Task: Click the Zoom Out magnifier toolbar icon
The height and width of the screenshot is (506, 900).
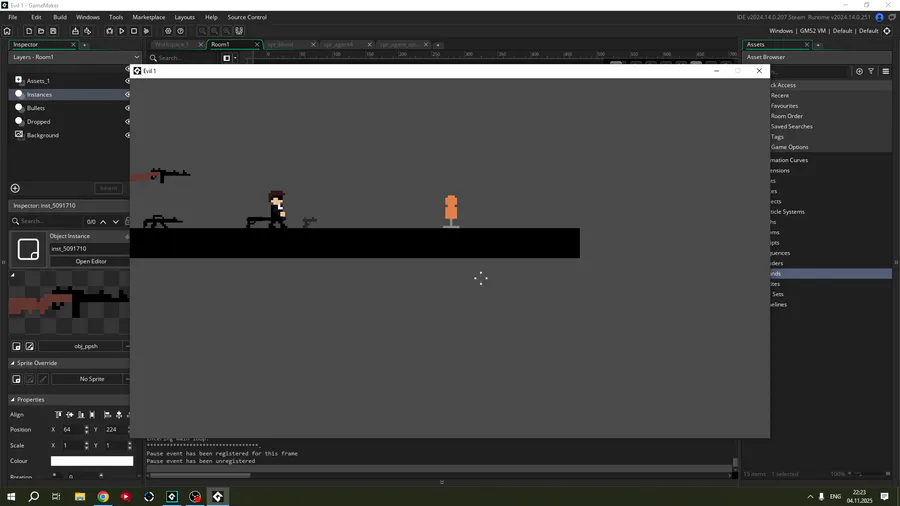Action: 202,31
